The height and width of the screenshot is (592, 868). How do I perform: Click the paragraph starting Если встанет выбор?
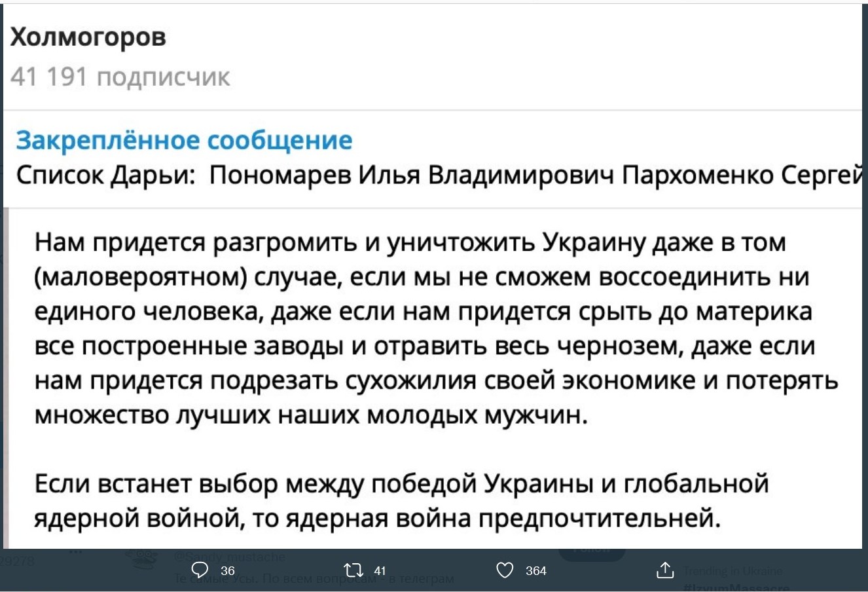(401, 501)
